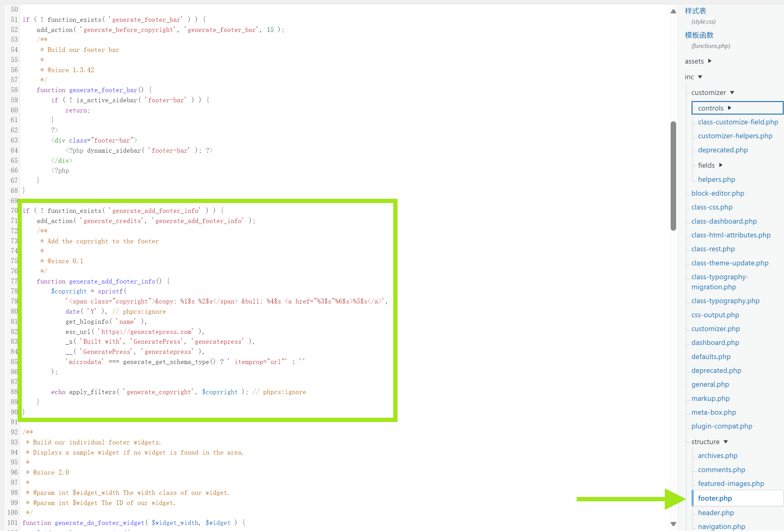The image size is (784, 532).
Task: Open meta-box.php file
Action: pos(713,413)
